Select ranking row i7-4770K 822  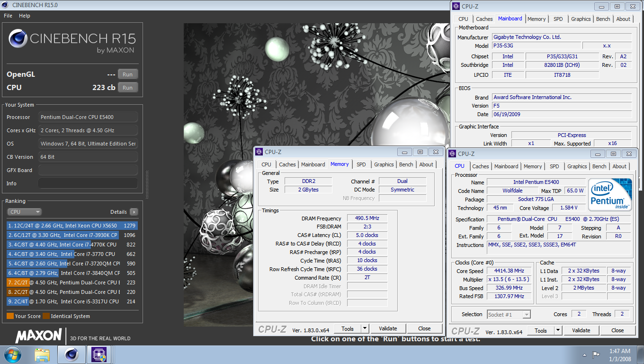[72, 245]
